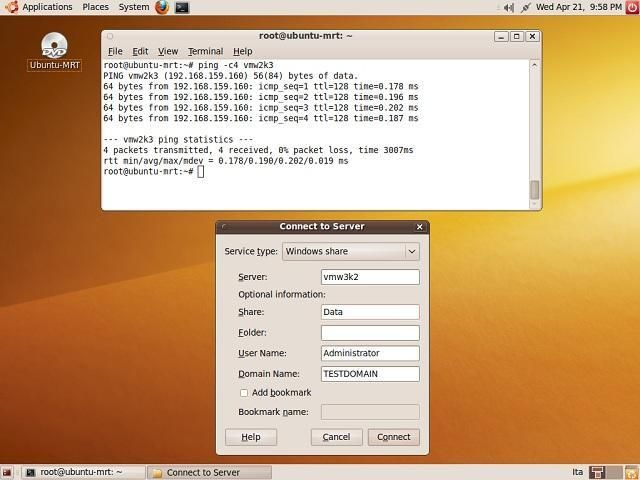The width and height of the screenshot is (640, 480).
Task: Open the Applications menu
Action: (x=40, y=7)
